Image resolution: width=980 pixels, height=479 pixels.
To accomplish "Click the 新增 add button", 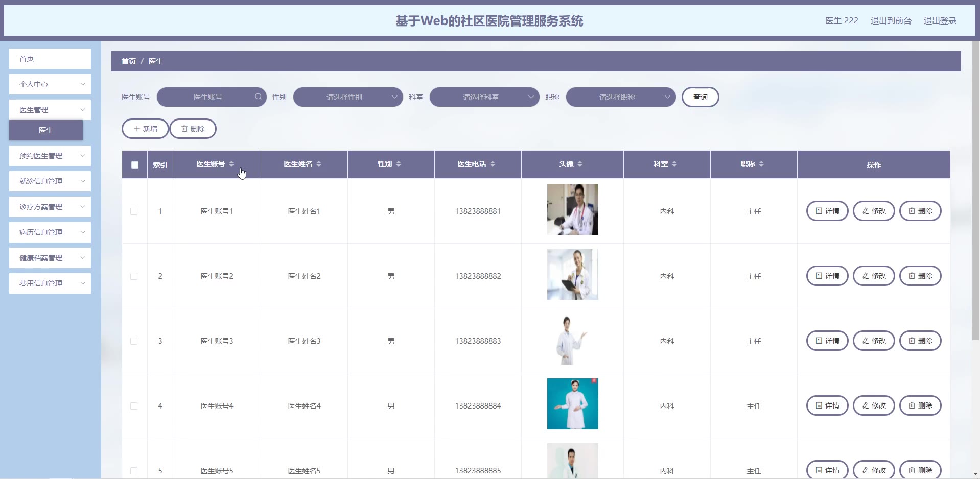I will tap(145, 129).
